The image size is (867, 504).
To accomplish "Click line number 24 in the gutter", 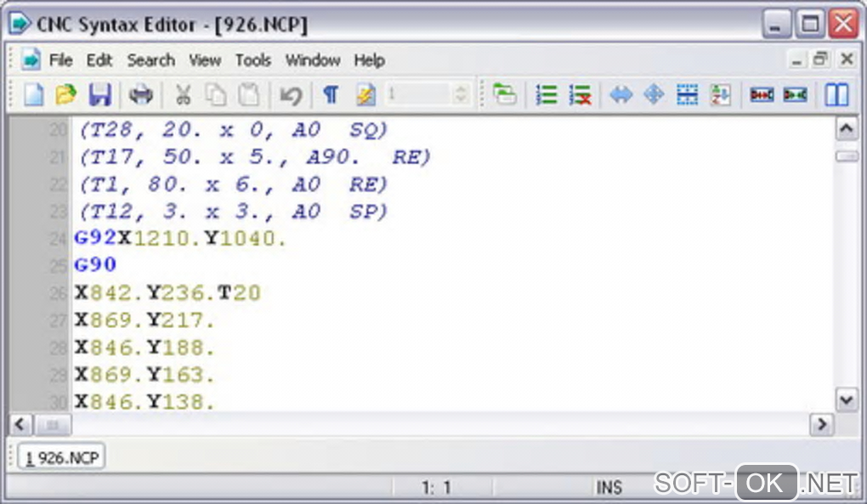I will click(x=58, y=239).
